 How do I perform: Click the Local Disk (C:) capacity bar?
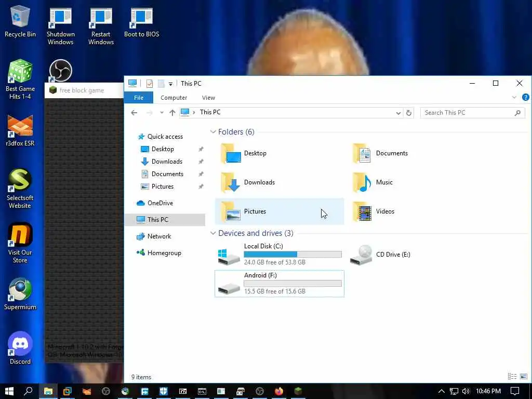[293, 255]
